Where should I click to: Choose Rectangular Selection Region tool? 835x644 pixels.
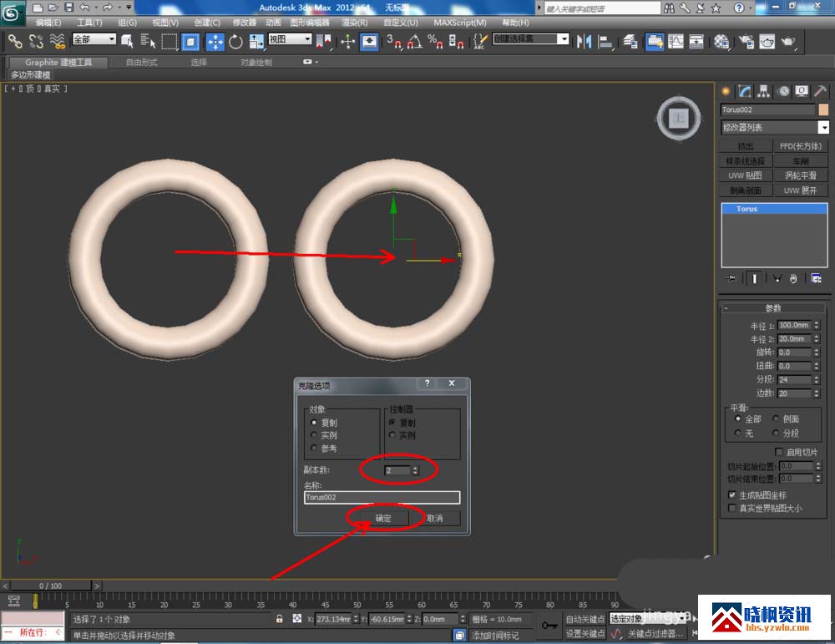170,41
